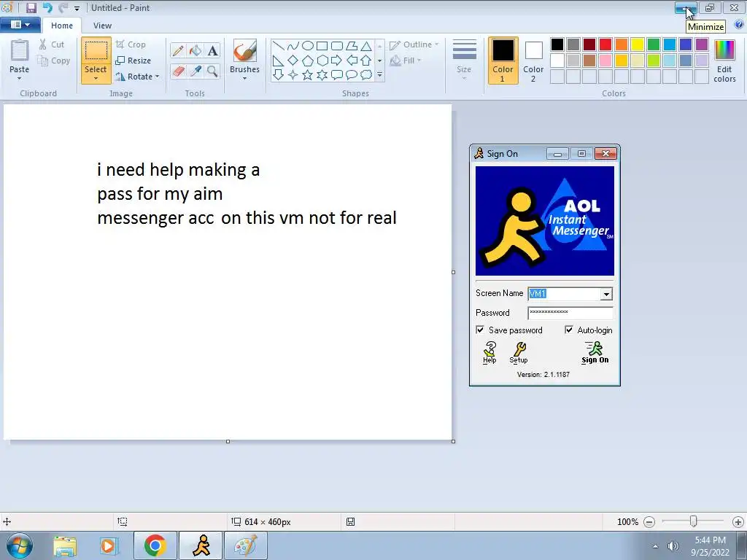Image resolution: width=747 pixels, height=560 pixels.
Task: Switch to the Home ribbon tab
Action: pyautogui.click(x=62, y=26)
